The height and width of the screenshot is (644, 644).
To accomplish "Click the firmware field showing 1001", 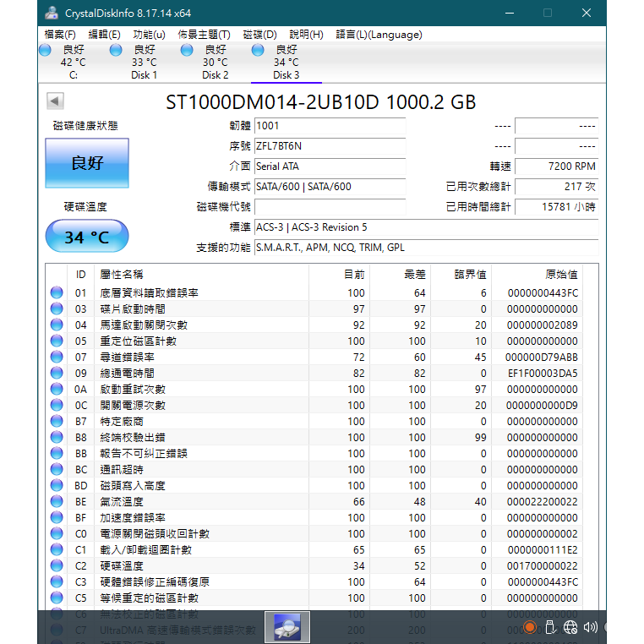I will coord(330,126).
